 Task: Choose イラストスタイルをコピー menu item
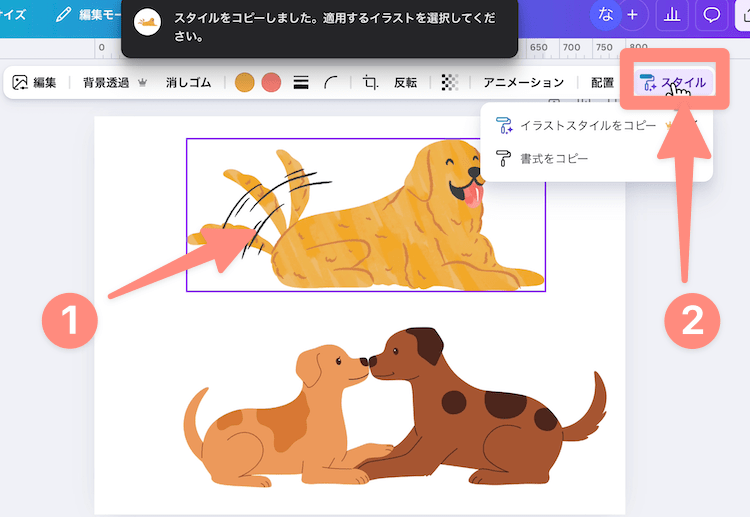tap(596, 125)
